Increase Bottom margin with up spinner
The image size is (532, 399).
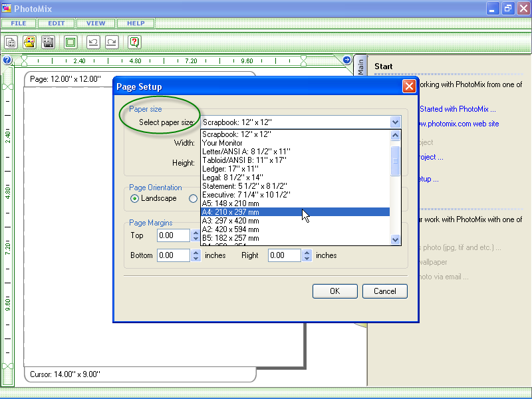[196, 253]
